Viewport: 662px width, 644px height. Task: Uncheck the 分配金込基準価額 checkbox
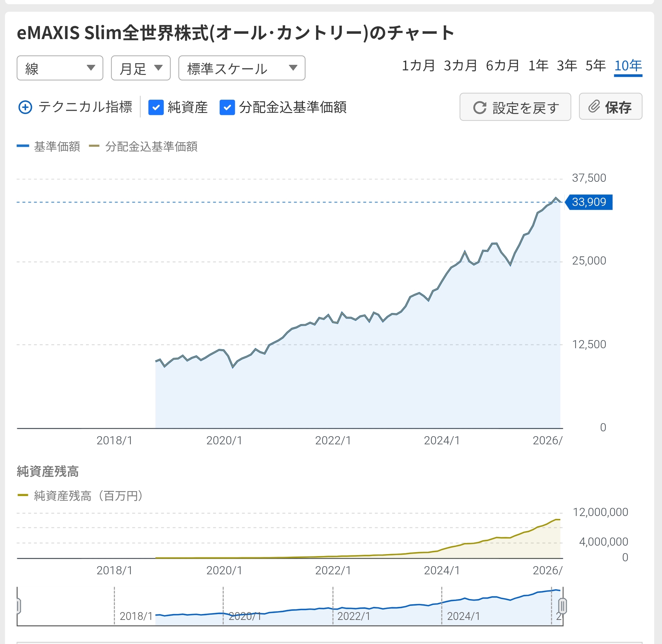227,107
